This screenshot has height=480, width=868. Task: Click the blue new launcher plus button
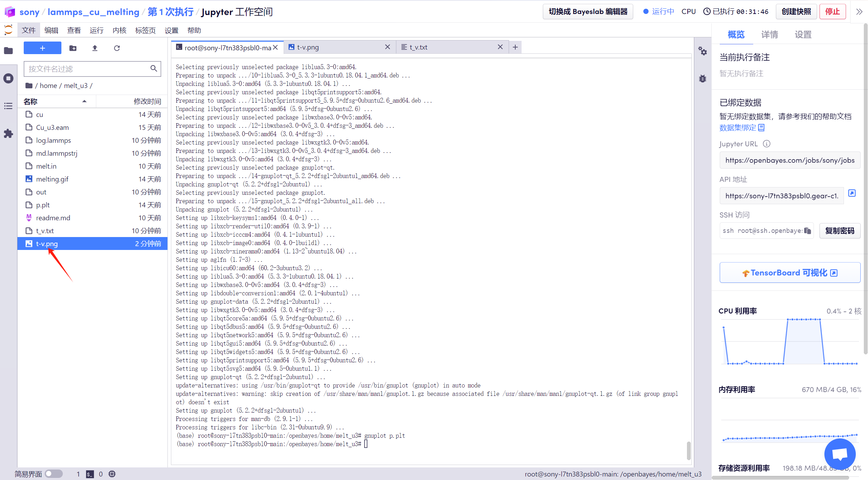click(43, 48)
